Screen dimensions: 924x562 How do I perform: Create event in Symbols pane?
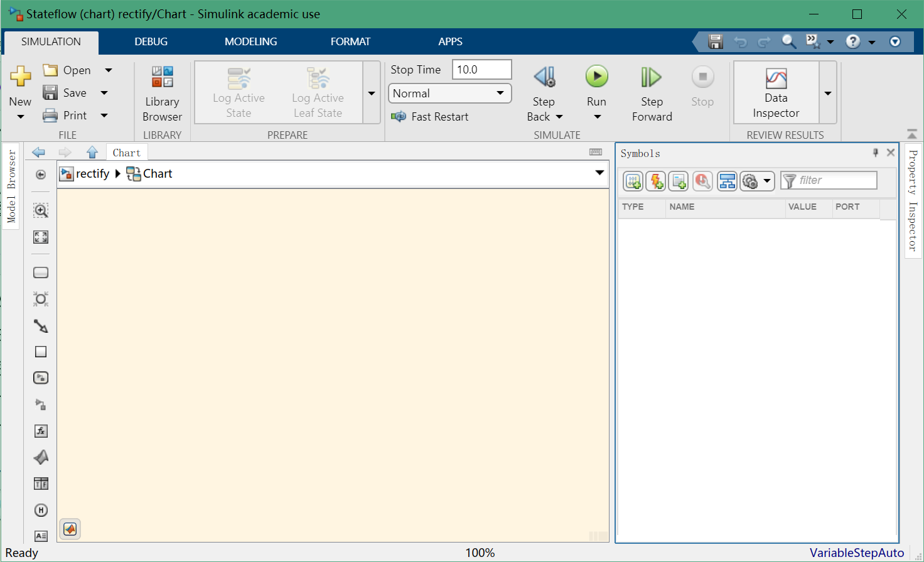pyautogui.click(x=656, y=181)
